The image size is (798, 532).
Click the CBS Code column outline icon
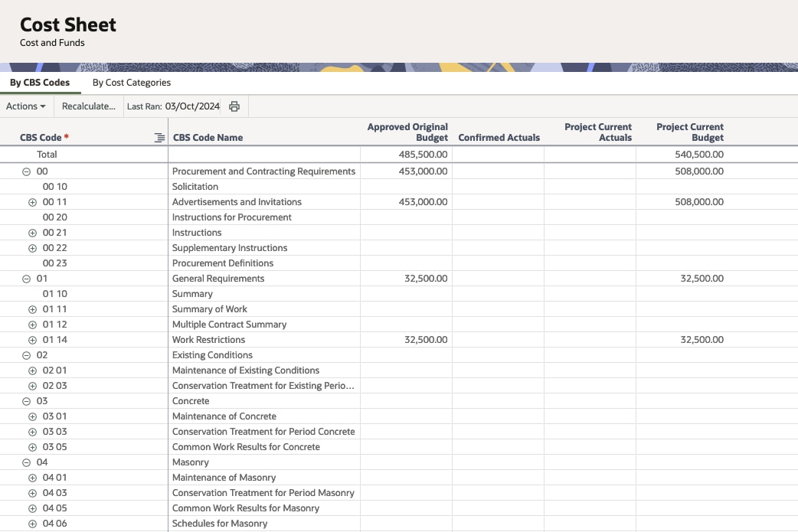(159, 138)
